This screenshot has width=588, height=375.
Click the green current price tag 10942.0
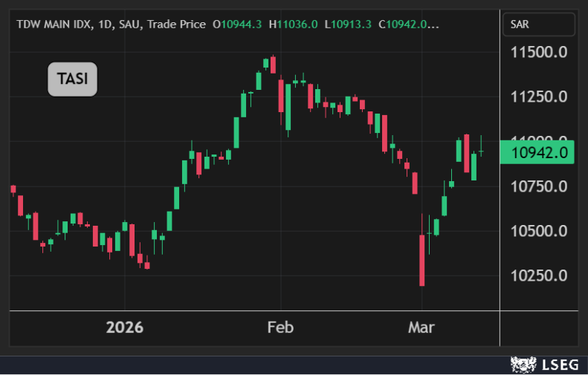[539, 151]
